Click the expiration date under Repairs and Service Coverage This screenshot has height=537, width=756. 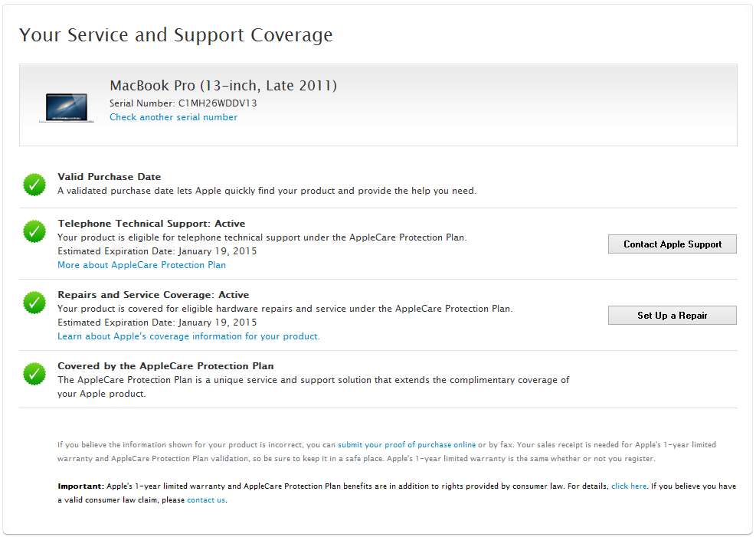(218, 323)
